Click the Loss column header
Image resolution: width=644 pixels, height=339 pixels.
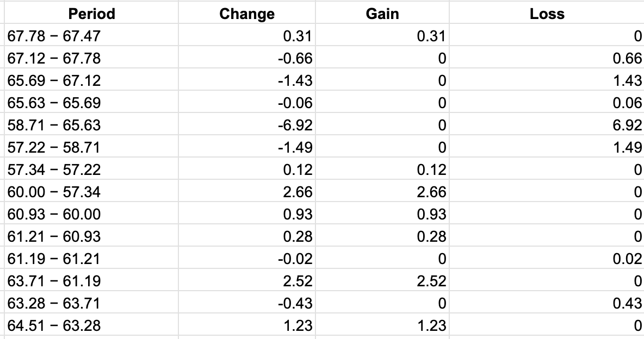(547, 14)
